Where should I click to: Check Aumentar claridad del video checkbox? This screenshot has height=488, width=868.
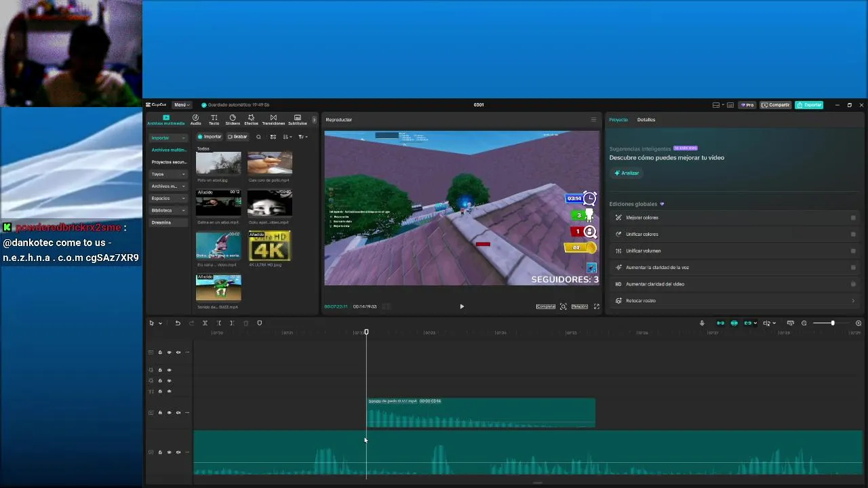(853, 284)
